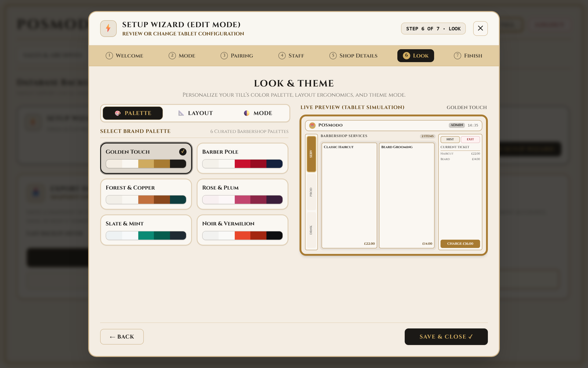Select the PROD side tab in preview

tap(311, 192)
